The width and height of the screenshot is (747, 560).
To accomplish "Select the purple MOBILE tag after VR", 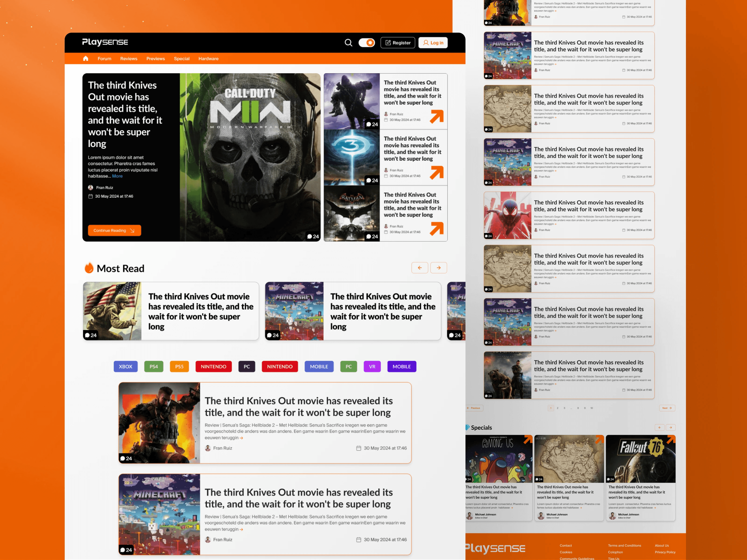I will pyautogui.click(x=402, y=367).
